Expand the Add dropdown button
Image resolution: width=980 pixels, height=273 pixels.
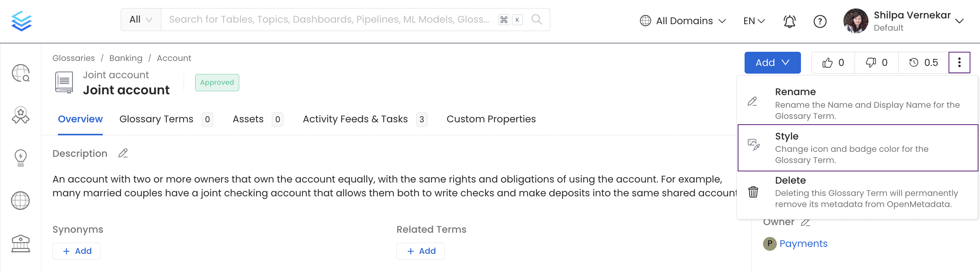(x=772, y=62)
